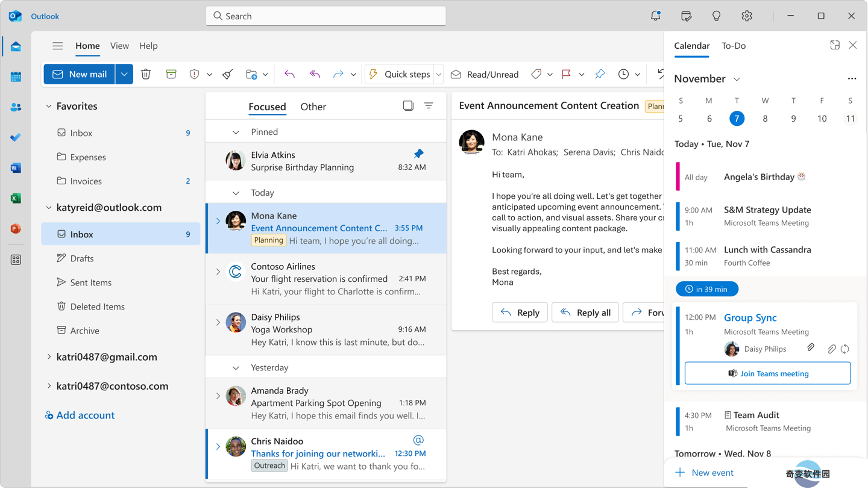Image resolution: width=868 pixels, height=489 pixels.
Task: Click the Search input box
Action: point(326,16)
